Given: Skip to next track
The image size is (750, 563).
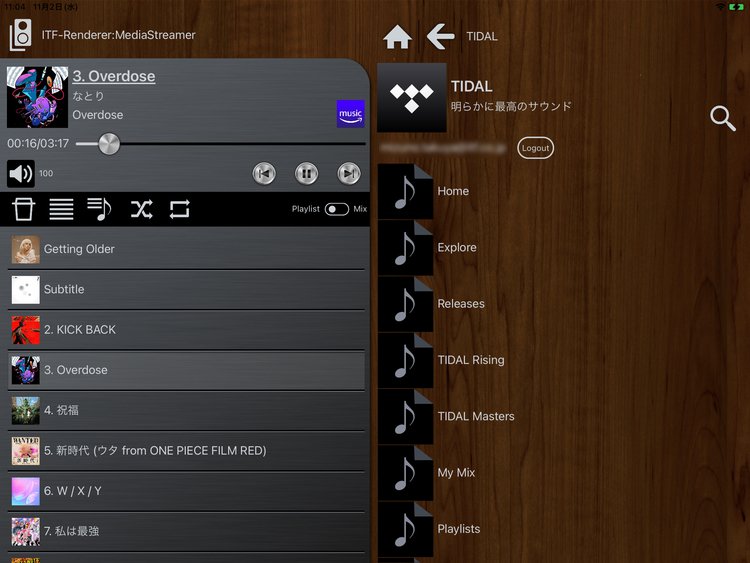Looking at the screenshot, I should tap(349, 173).
